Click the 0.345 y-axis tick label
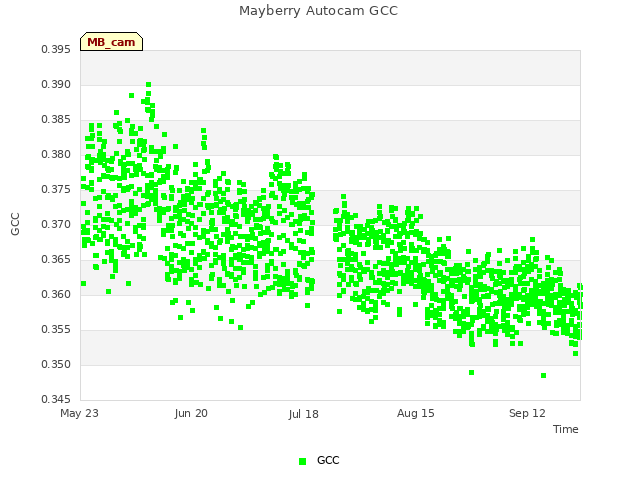 click(x=56, y=399)
